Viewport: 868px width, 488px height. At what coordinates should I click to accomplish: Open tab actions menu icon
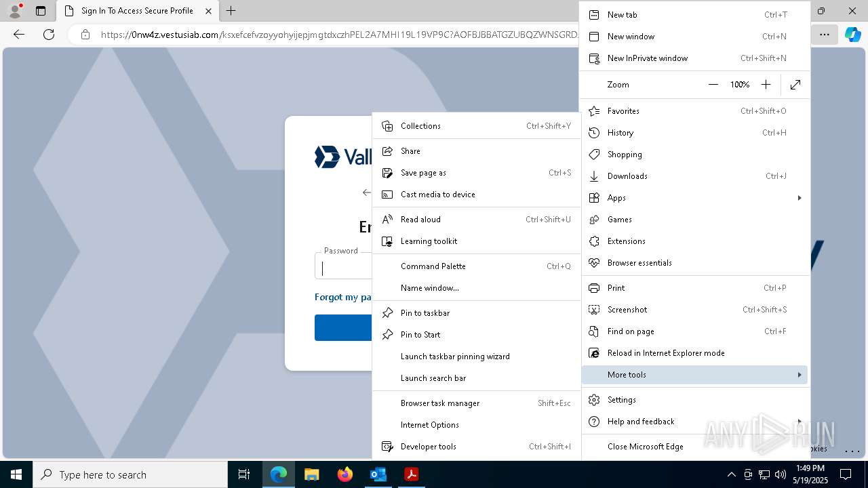(x=41, y=11)
